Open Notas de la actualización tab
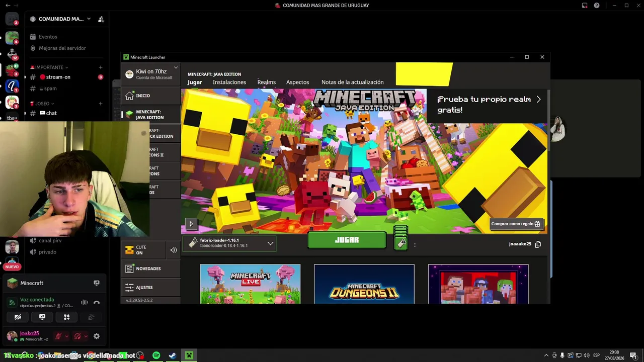Screen dimensions: 644x362 click(x=352, y=82)
